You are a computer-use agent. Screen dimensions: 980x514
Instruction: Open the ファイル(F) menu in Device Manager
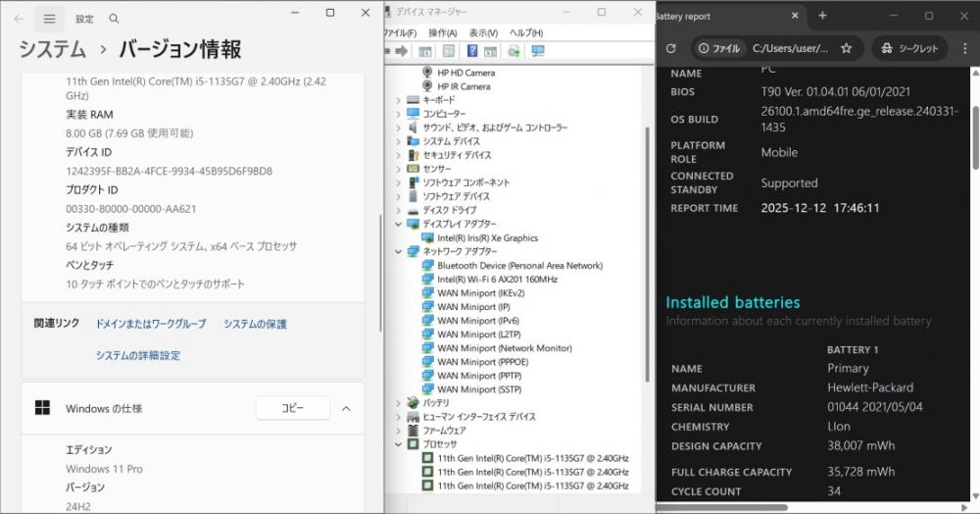pyautogui.click(x=401, y=32)
